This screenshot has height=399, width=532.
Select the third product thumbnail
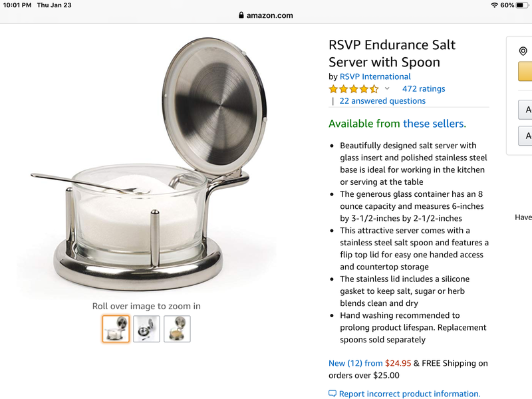177,329
